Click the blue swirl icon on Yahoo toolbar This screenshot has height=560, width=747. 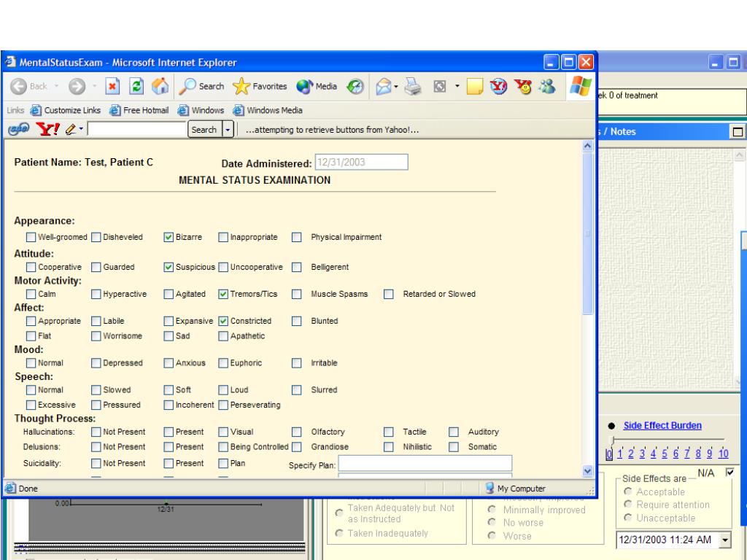tap(18, 129)
